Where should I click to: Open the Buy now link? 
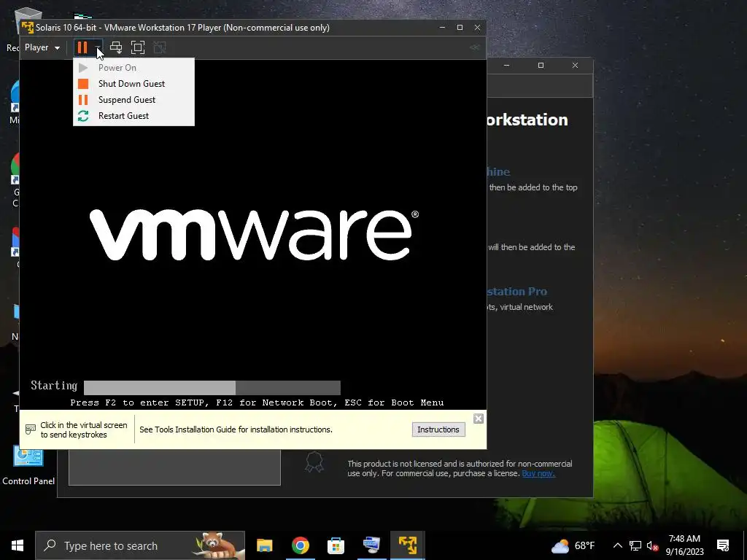coord(538,473)
